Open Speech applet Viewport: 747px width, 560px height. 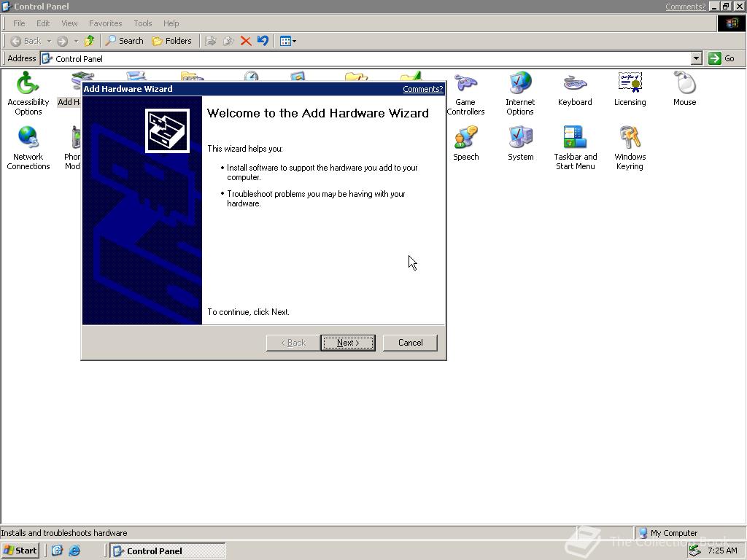[x=466, y=144]
